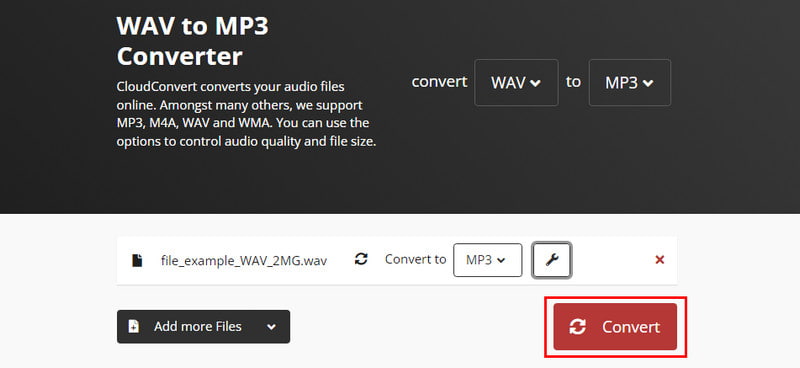Select the file name file_example_WAV_2MG.wav
800x368 pixels.
[244, 261]
